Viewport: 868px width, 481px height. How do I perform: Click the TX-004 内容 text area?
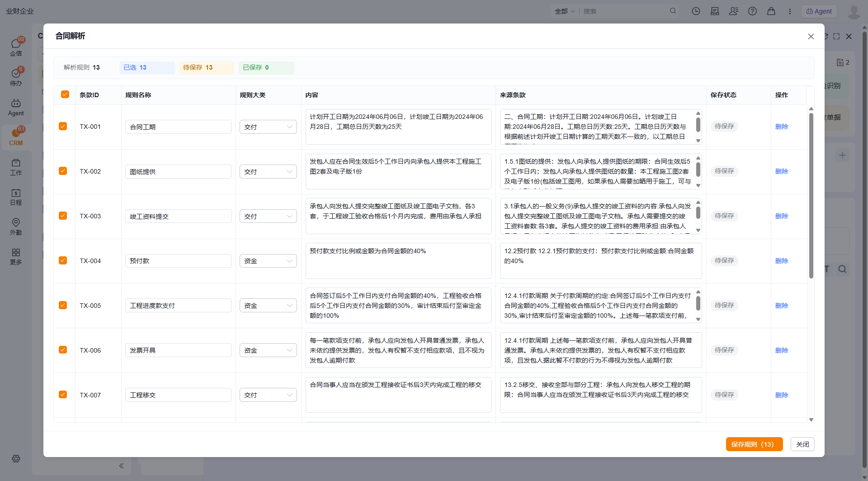(398, 261)
